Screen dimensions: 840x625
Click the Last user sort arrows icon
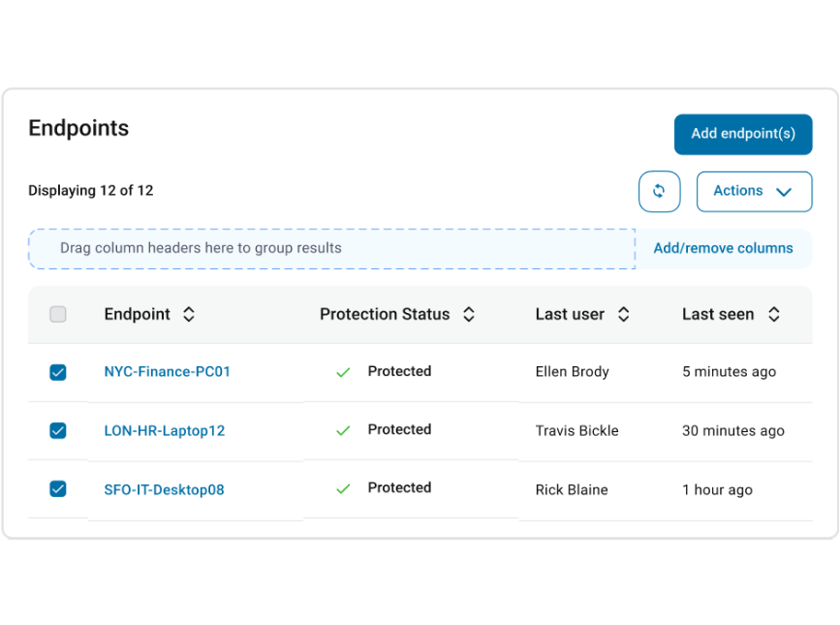point(624,314)
